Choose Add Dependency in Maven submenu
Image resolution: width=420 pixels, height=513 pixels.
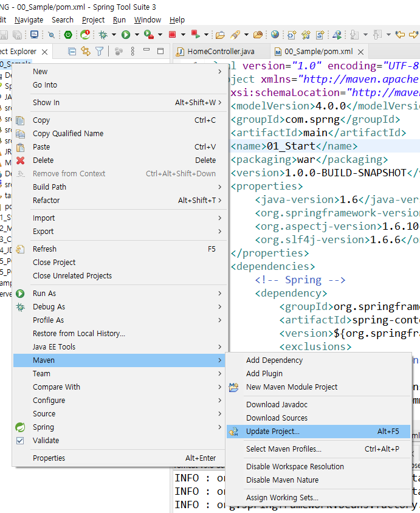pos(318,360)
